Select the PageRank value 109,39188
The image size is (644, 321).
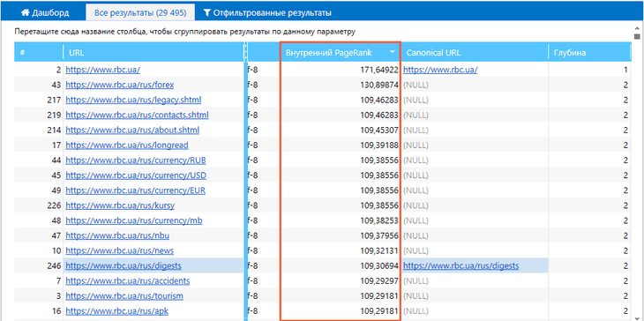pyautogui.click(x=379, y=146)
